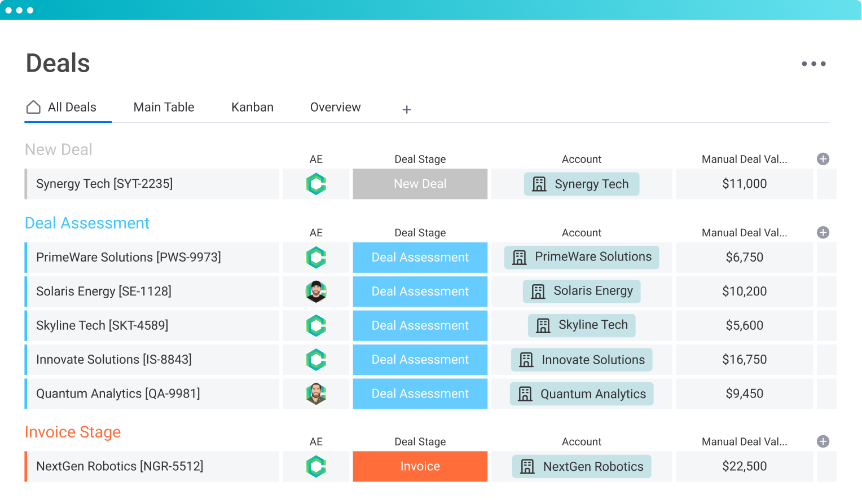Open Deal Stage dropdown for Synergy Tech

[x=420, y=184]
